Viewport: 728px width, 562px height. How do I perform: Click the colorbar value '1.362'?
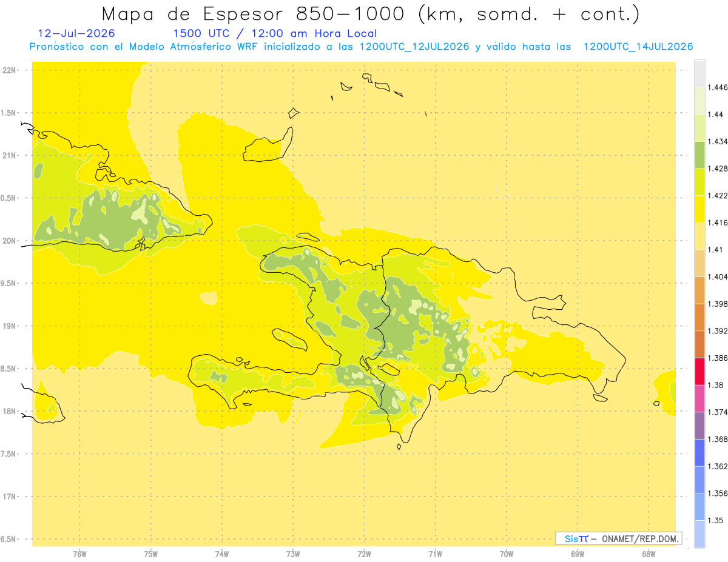pyautogui.click(x=718, y=466)
